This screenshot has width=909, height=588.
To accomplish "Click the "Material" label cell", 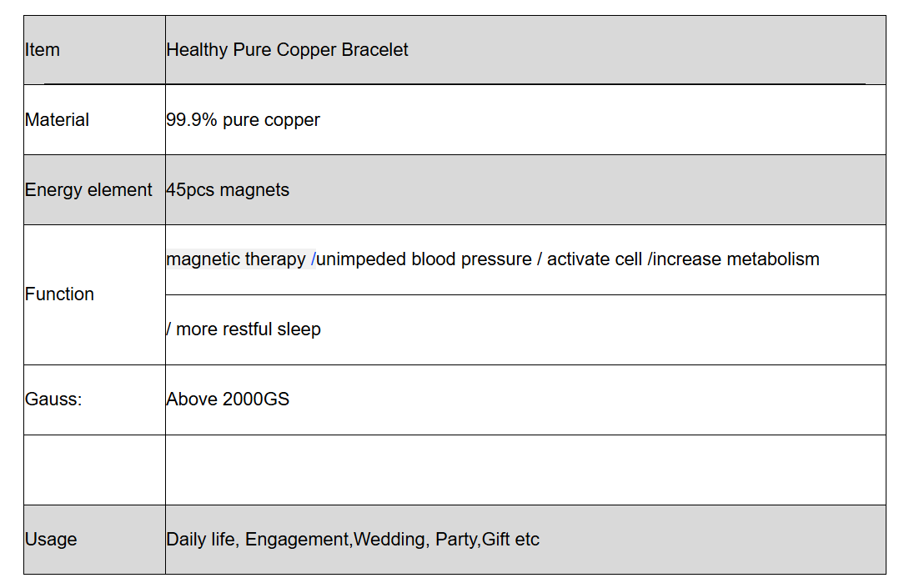I will click(x=57, y=120).
